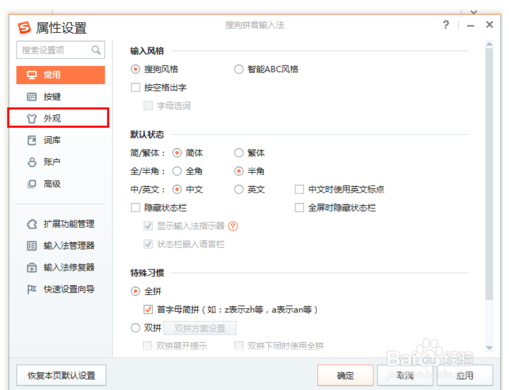The image size is (509, 390).
Task: Confirm with the 确定 button
Action: (345, 375)
